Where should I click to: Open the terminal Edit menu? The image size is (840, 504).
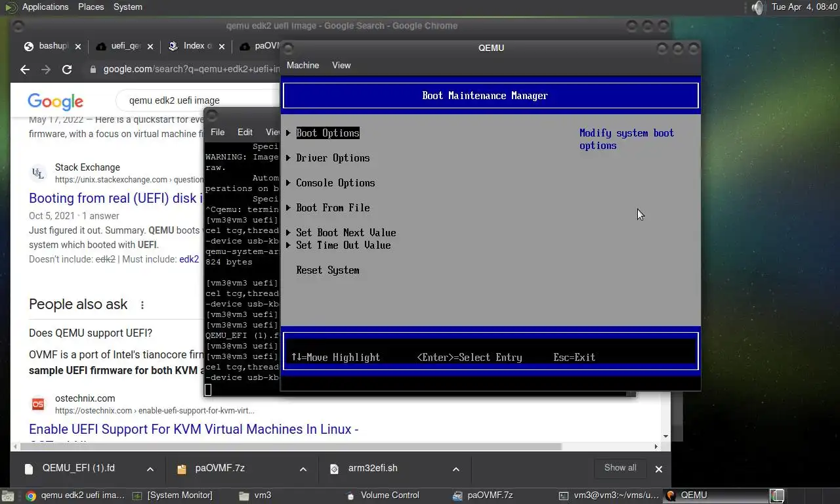pos(245,132)
